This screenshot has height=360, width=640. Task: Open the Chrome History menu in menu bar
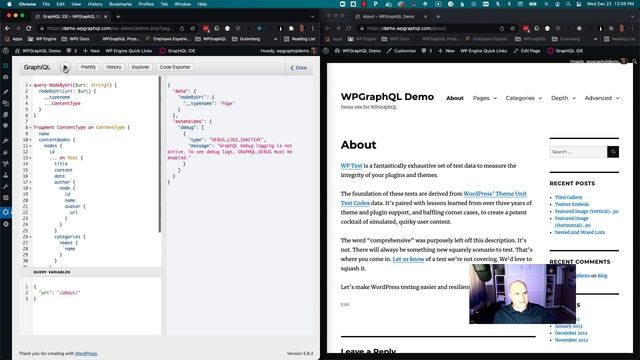pyautogui.click(x=95, y=4)
